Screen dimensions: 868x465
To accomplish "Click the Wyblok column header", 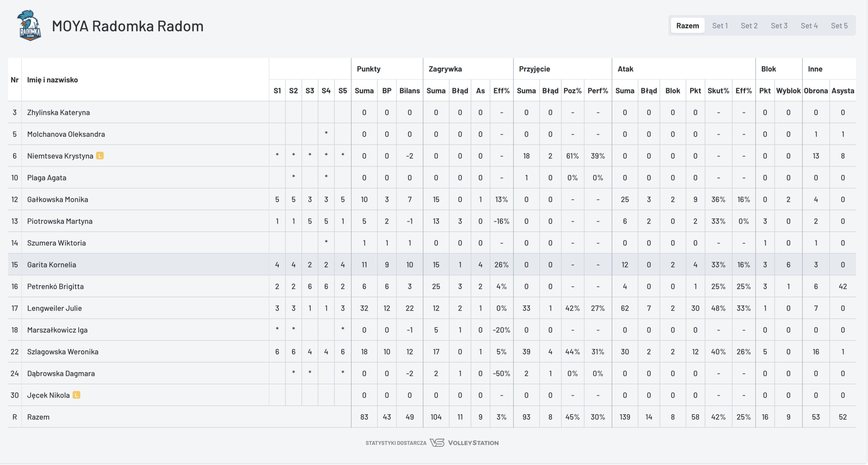I will click(x=788, y=91).
